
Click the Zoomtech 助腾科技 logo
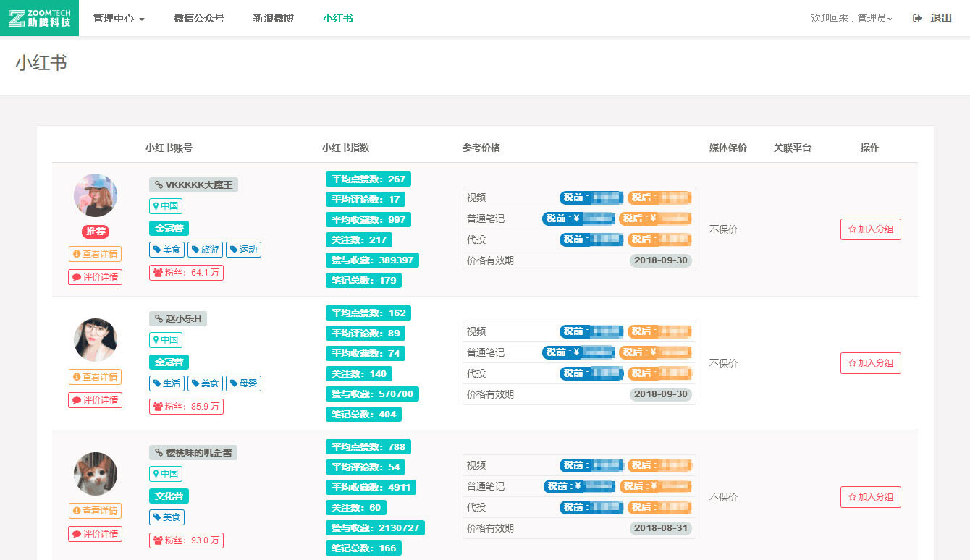point(40,18)
